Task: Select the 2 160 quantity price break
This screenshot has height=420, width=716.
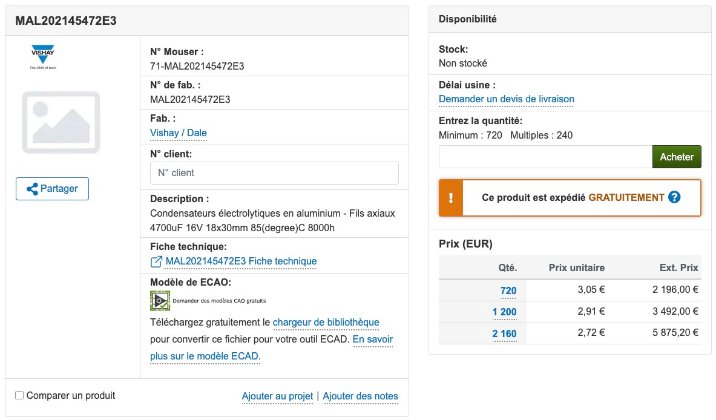Action: 503,332
